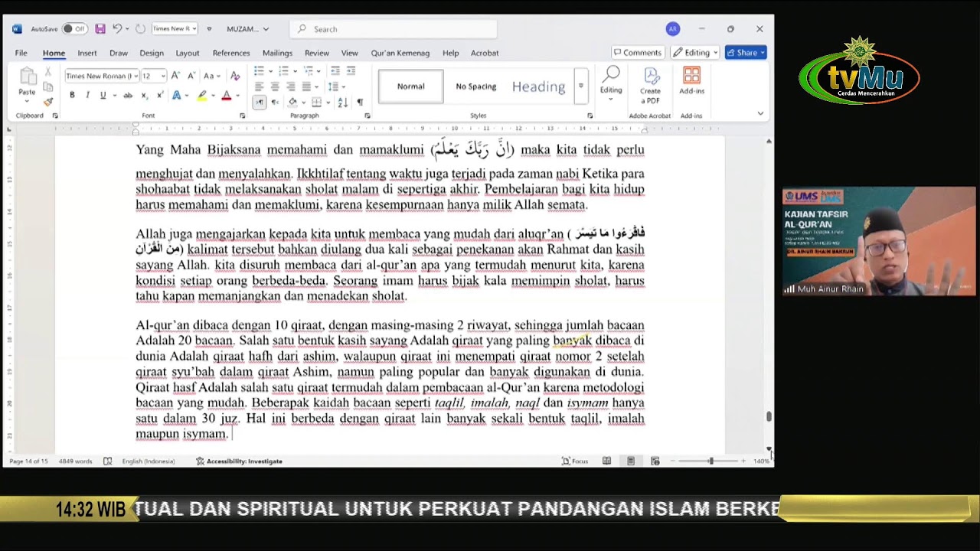980x551 pixels.
Task: Insert a numbered list
Action: [x=284, y=71]
